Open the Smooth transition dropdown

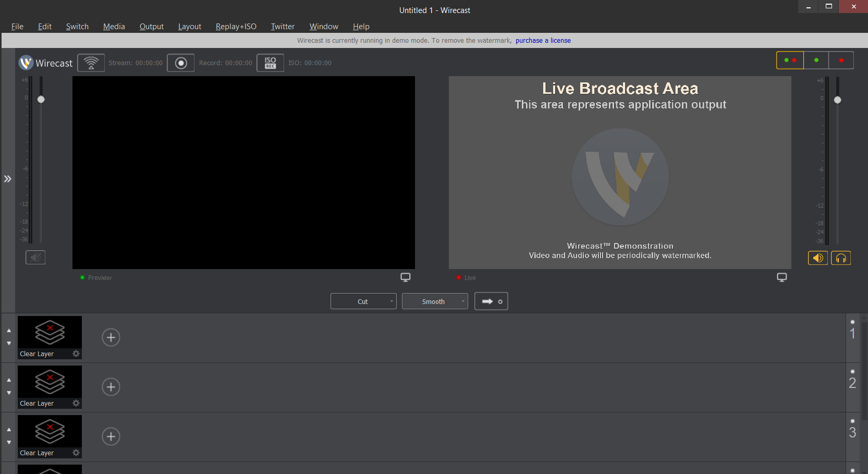coord(435,301)
